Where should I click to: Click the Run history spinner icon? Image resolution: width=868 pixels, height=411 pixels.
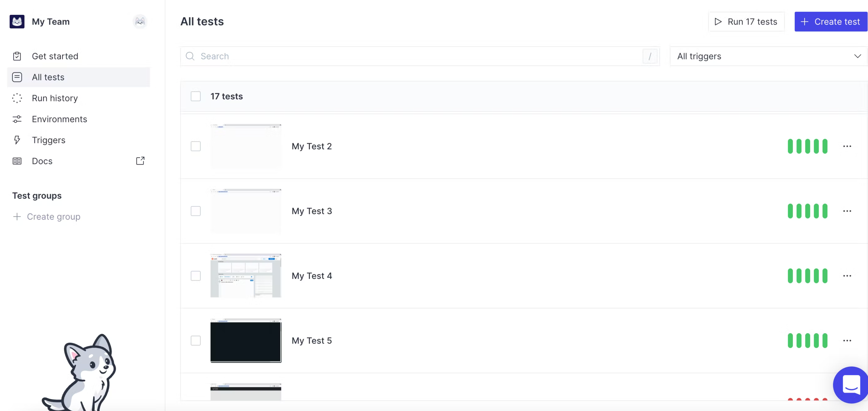(x=17, y=98)
